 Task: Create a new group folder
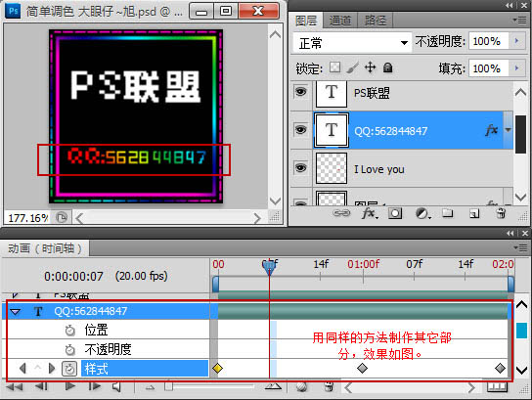tap(448, 213)
